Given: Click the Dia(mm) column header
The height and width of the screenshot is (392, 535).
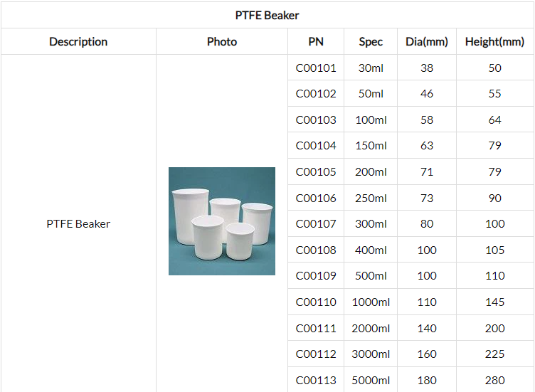Looking at the screenshot, I should (x=426, y=42).
